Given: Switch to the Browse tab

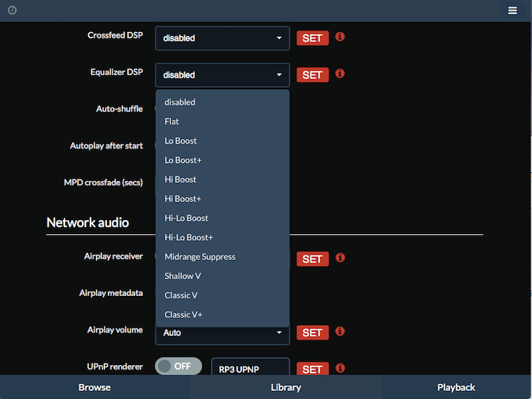Looking at the screenshot, I should coord(94,387).
